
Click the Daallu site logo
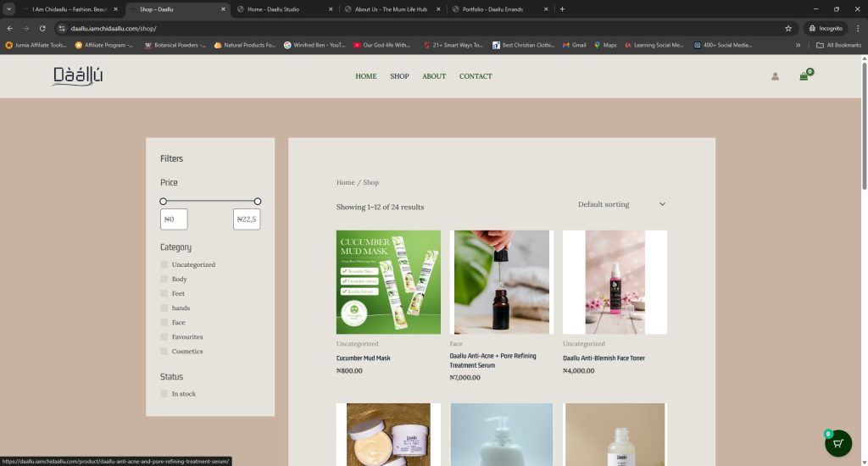77,75
